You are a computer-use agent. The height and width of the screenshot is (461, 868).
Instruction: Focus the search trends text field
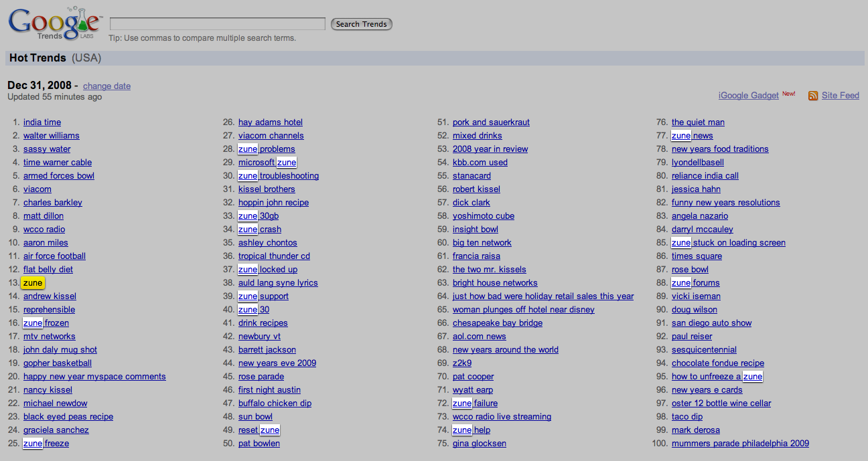click(x=218, y=24)
